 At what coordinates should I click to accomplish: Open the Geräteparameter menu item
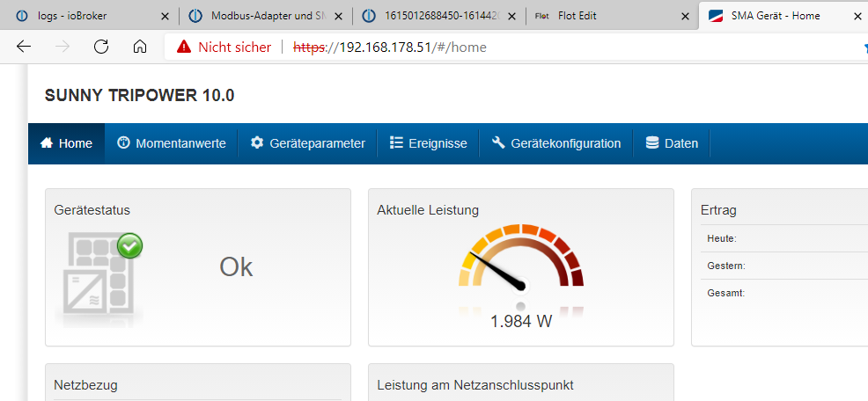coord(307,144)
